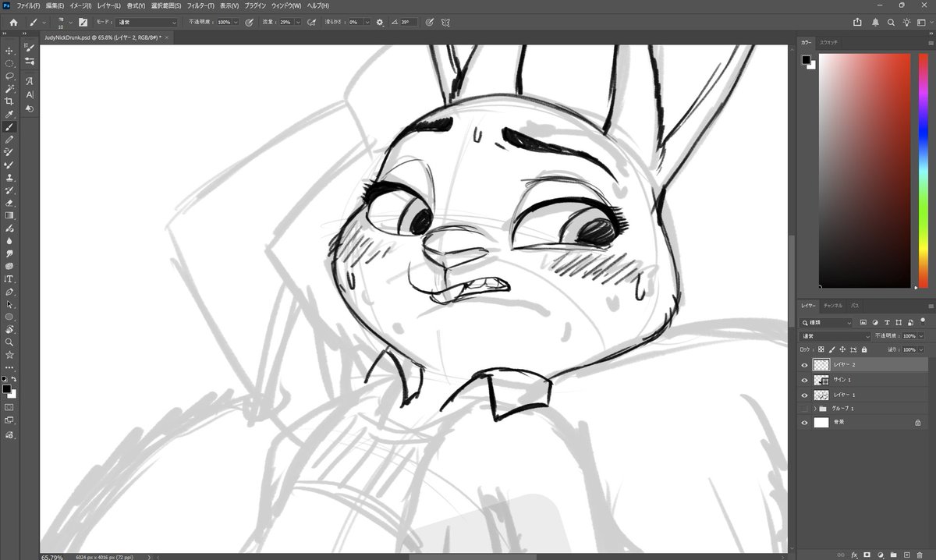Open the layer filter 種類 dropdown
936x560 pixels.
(x=827, y=322)
